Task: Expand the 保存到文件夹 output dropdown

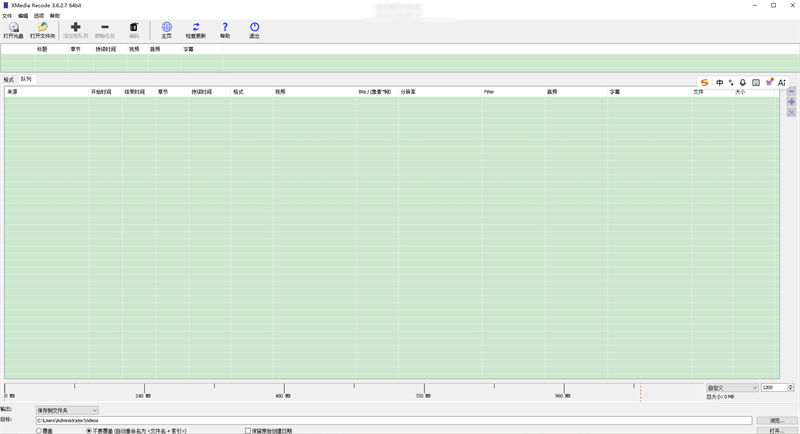Action: [67, 410]
